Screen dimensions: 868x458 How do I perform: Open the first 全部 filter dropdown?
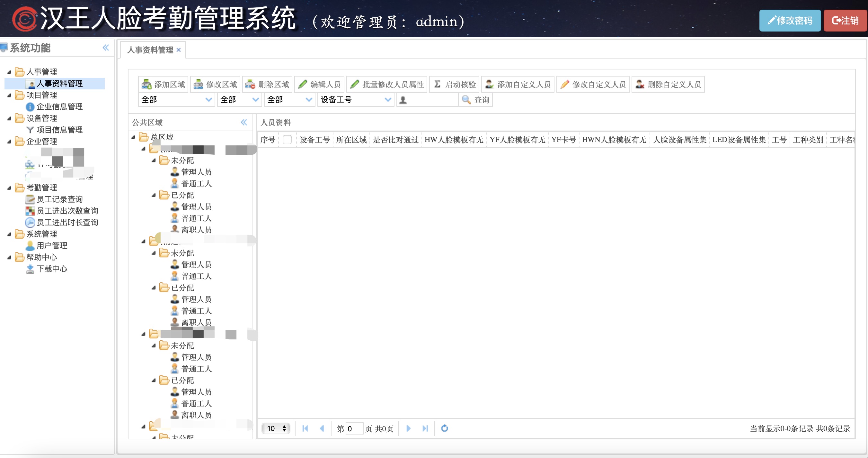[208, 100]
